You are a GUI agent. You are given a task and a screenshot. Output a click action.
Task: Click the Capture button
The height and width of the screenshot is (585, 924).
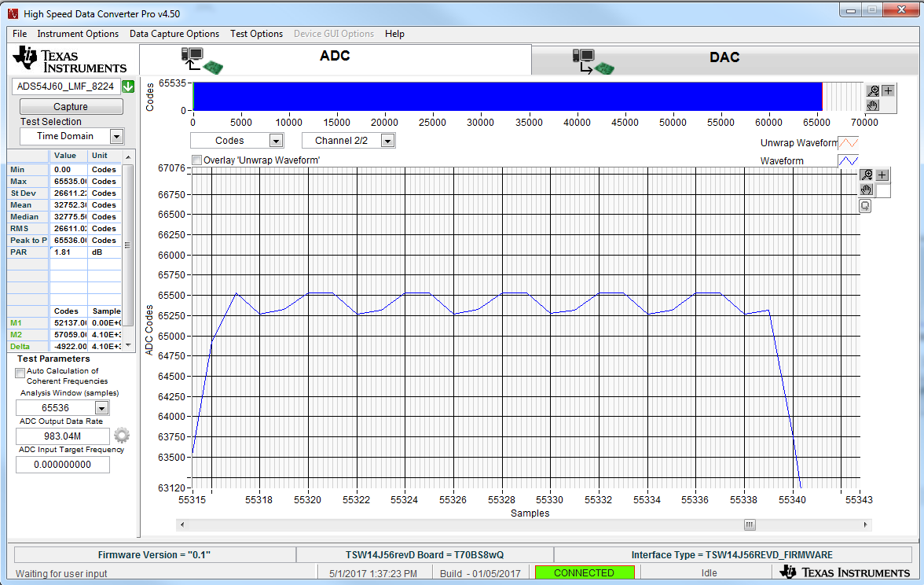click(x=71, y=106)
